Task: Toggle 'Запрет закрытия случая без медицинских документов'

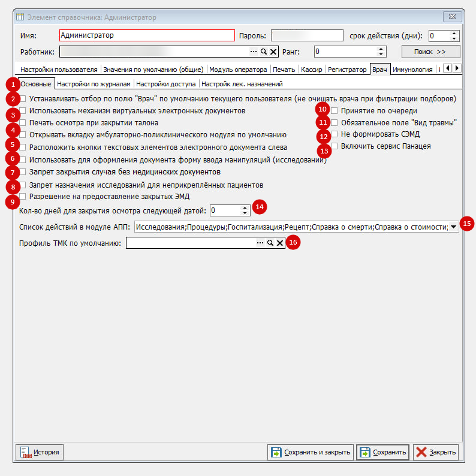Action: coord(23,172)
